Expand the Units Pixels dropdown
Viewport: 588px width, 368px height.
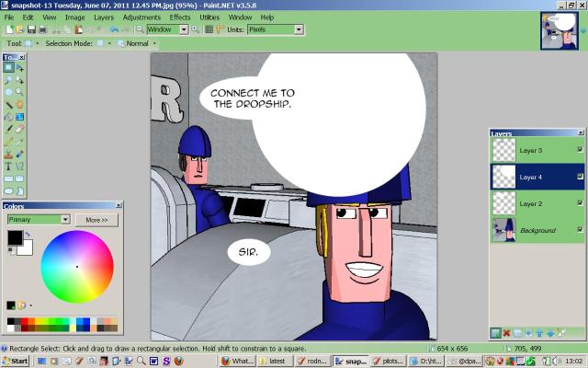point(299,29)
